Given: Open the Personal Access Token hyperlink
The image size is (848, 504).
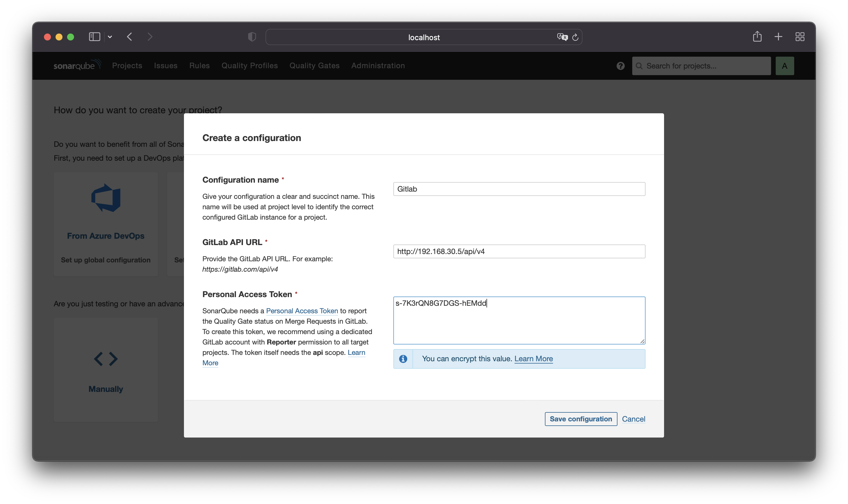Looking at the screenshot, I should pos(302,311).
